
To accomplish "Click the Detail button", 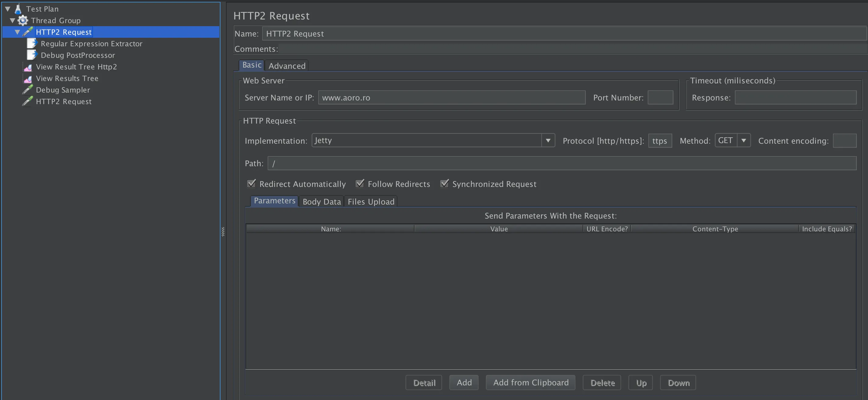I will pyautogui.click(x=424, y=383).
